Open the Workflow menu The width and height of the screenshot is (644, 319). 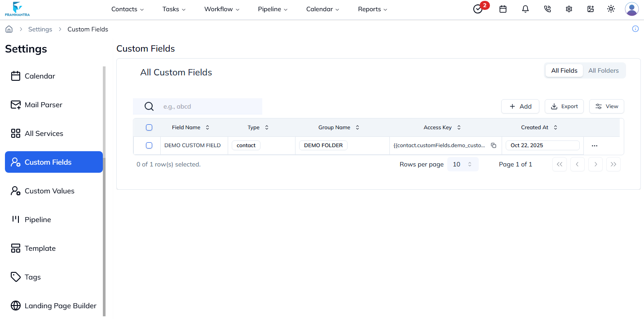point(221,9)
